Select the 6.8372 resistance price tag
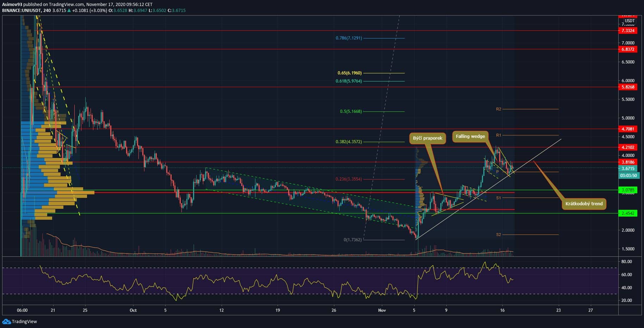The width and height of the screenshot is (644, 328). (x=628, y=49)
